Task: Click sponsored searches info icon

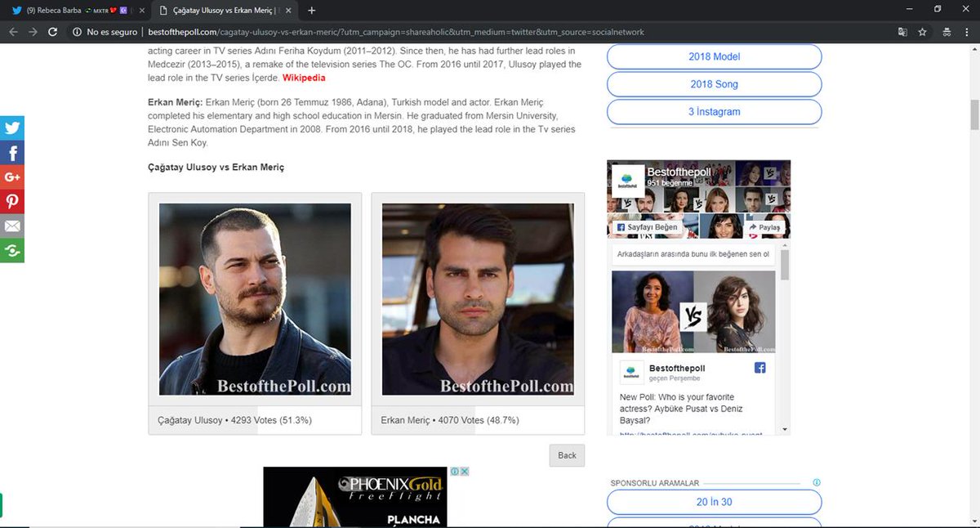Action: point(817,483)
